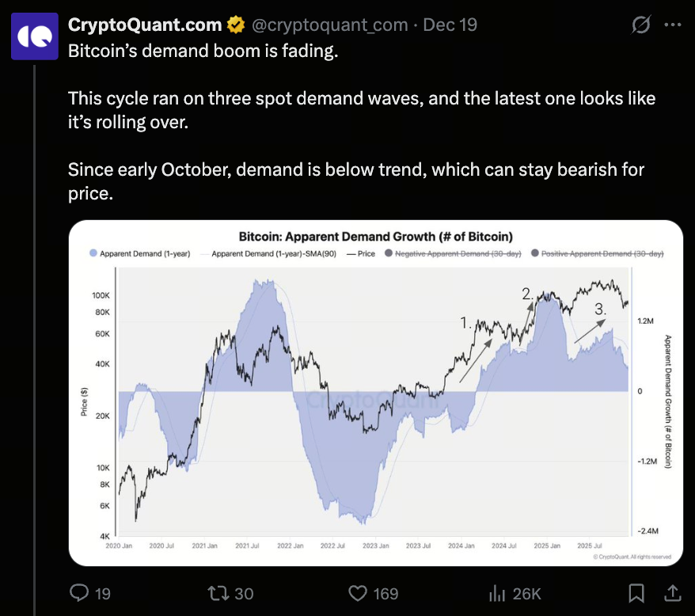The image size is (695, 616).
Task: Toggle the Price legend entry
Action: coord(362,253)
